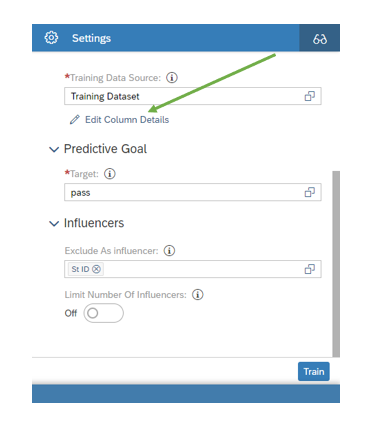Viewport: 372px width, 431px height.
Task: Show info for Exclude As Influencer
Action: click(169, 250)
